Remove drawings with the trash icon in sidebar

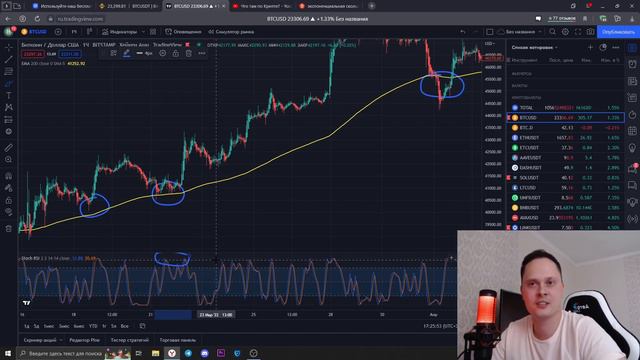coord(9,229)
